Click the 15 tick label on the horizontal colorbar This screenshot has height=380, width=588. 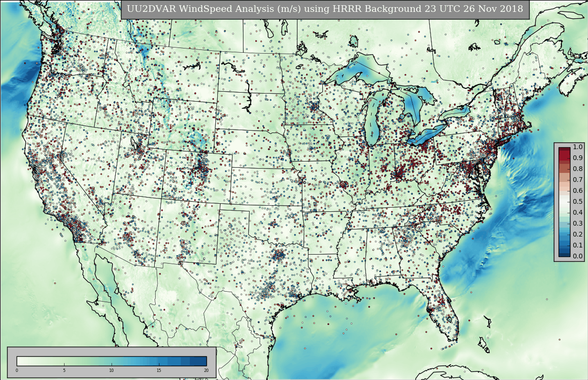click(159, 370)
